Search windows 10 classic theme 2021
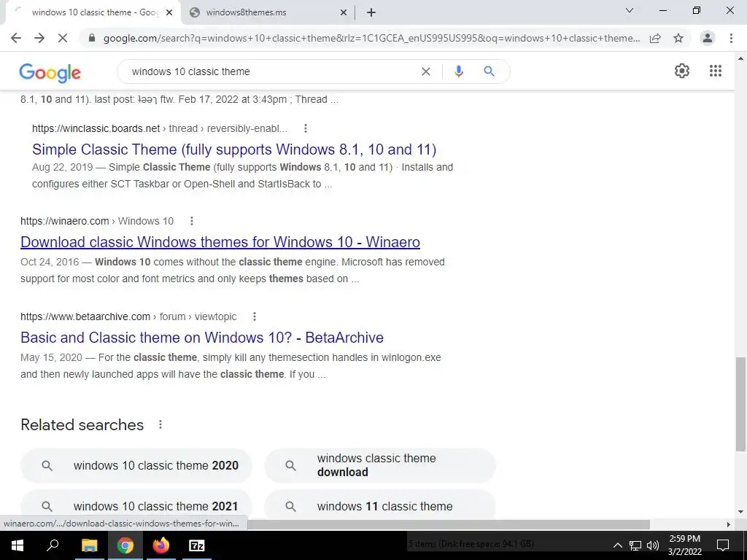Screen dimensions: 747x560 tap(136, 506)
